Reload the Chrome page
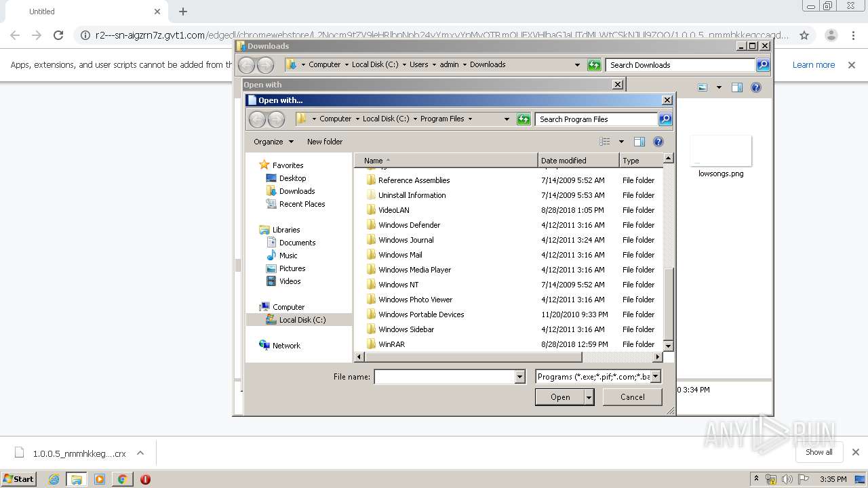 click(58, 35)
